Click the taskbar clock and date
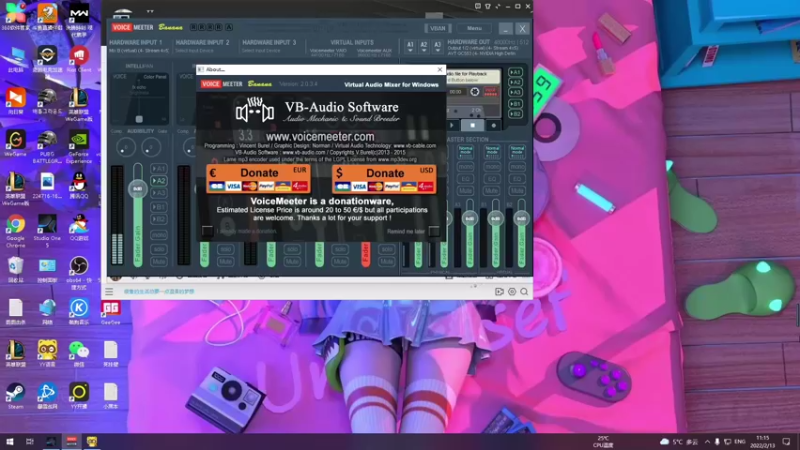 click(x=762, y=441)
